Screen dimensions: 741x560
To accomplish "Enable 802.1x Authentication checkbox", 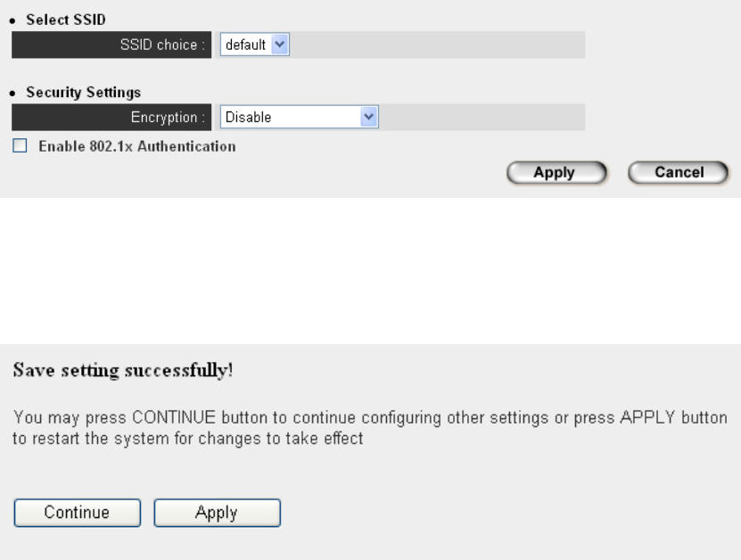I will [x=20, y=145].
